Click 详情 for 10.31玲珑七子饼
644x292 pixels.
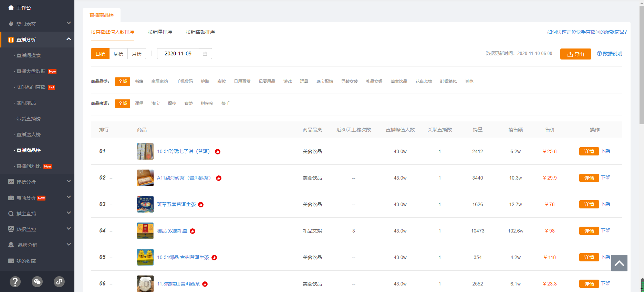click(589, 151)
